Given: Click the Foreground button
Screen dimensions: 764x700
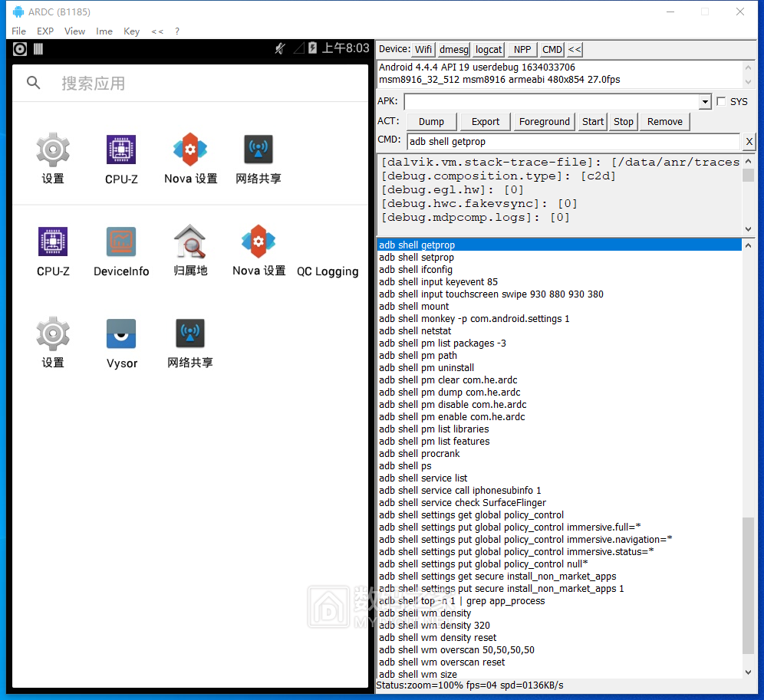Looking at the screenshot, I should click(545, 121).
